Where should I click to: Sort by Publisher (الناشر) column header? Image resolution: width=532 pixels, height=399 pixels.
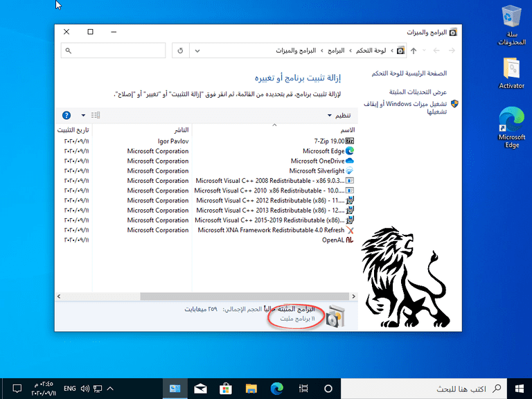[142, 130]
